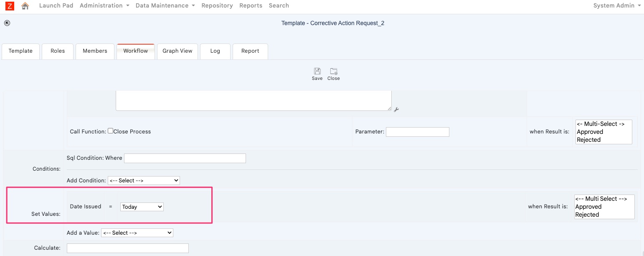Image resolution: width=644 pixels, height=256 pixels.
Task: Click the large text area above Call Function
Action: pos(254,101)
